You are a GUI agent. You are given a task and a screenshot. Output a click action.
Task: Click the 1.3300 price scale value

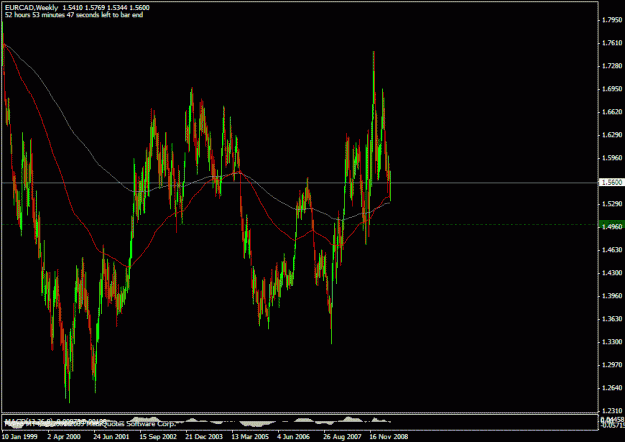coord(613,342)
